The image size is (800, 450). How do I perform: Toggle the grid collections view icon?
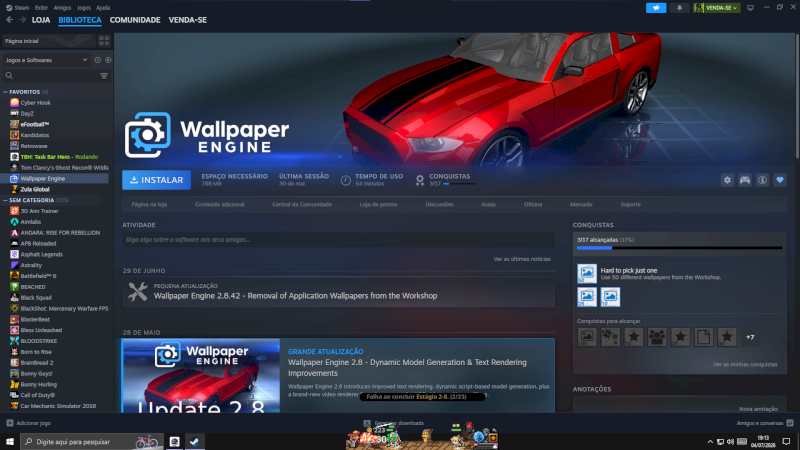pyautogui.click(x=104, y=41)
